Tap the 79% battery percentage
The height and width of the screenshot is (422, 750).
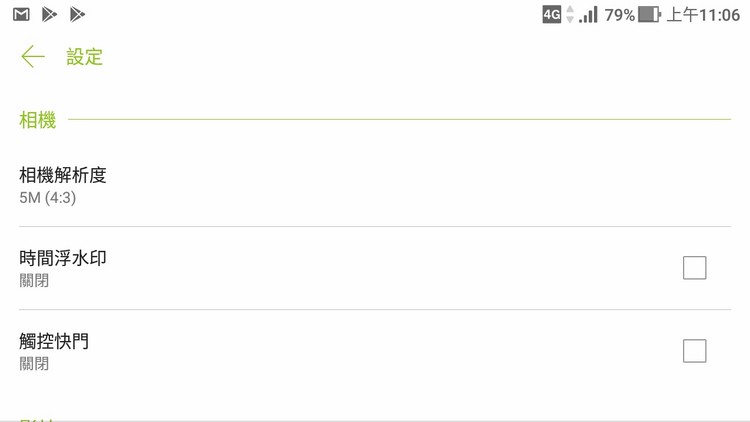pyautogui.click(x=619, y=15)
